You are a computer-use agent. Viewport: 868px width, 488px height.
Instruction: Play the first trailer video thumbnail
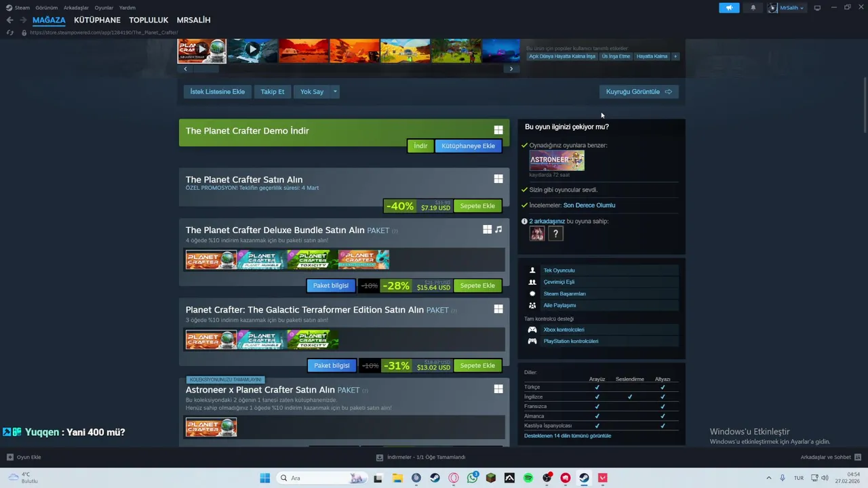point(202,49)
